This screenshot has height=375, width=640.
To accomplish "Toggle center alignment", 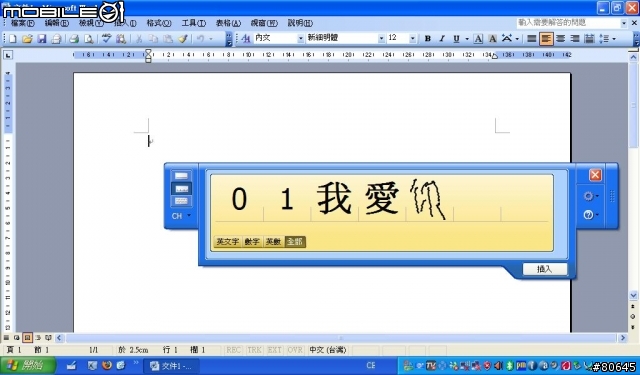I will pos(560,39).
